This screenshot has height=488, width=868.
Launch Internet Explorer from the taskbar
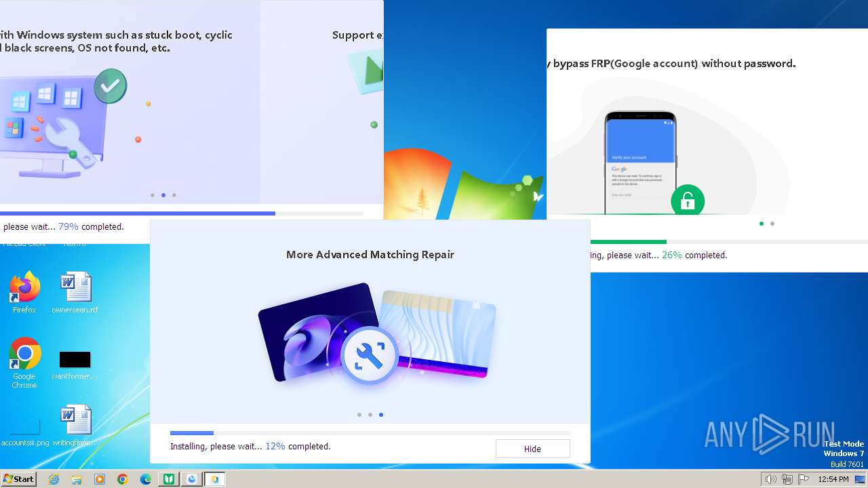[54, 479]
